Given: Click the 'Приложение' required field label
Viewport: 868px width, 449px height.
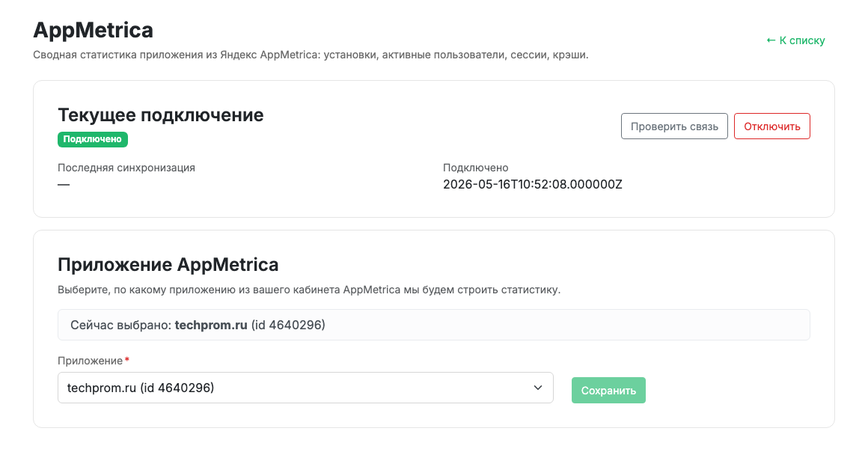Looking at the screenshot, I should tap(93, 361).
